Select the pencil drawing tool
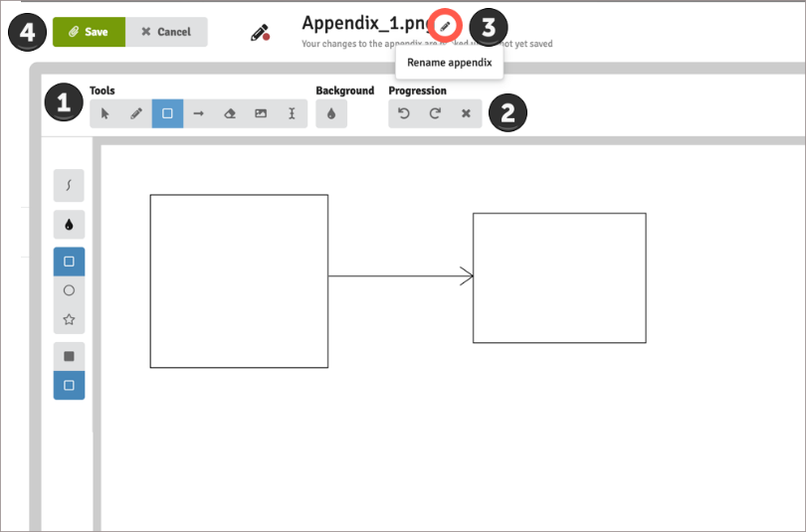The height and width of the screenshot is (532, 806). coord(136,114)
